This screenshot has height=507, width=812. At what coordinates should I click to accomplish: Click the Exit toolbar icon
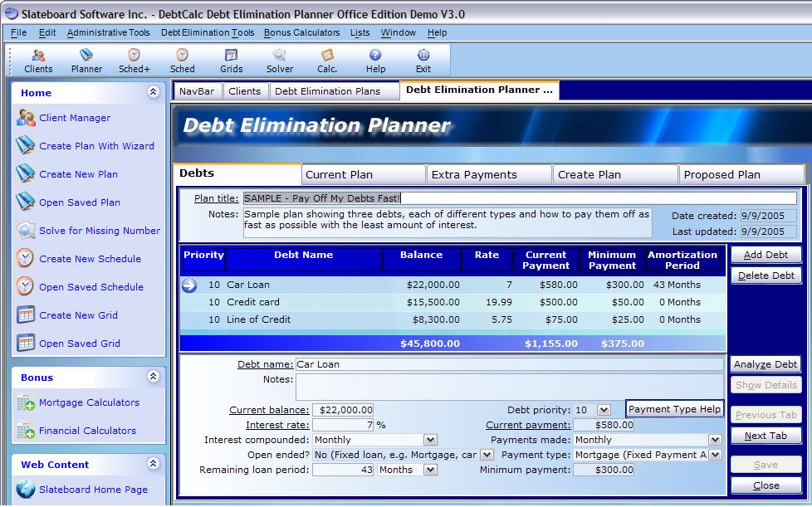[x=423, y=61]
